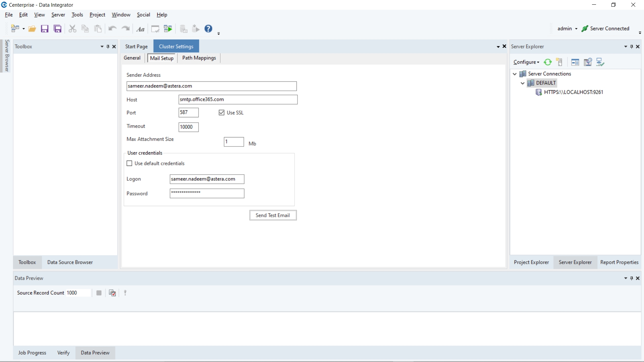This screenshot has width=644, height=362.
Task: Open Help via the blue question mark icon
Action: pyautogui.click(x=208, y=29)
